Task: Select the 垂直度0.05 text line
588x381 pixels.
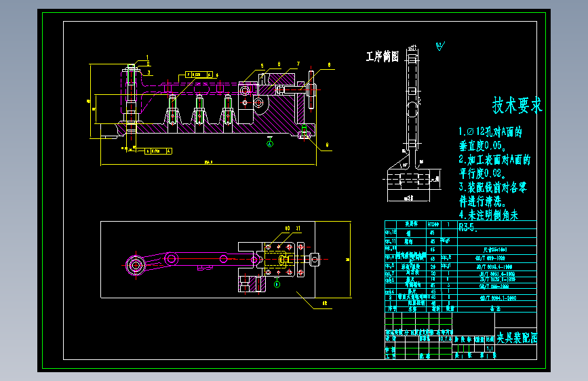Action: (483, 146)
